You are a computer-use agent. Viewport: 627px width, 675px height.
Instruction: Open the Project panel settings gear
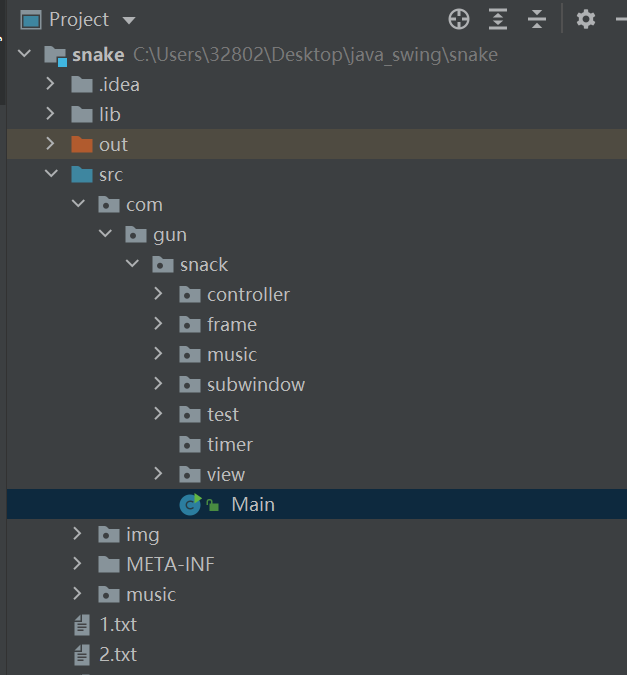(x=586, y=19)
